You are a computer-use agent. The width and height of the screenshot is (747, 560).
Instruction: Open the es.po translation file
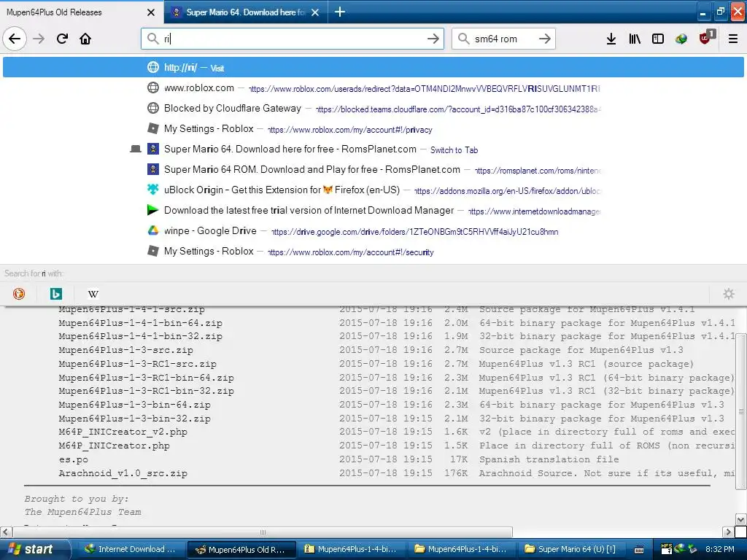coord(74,459)
